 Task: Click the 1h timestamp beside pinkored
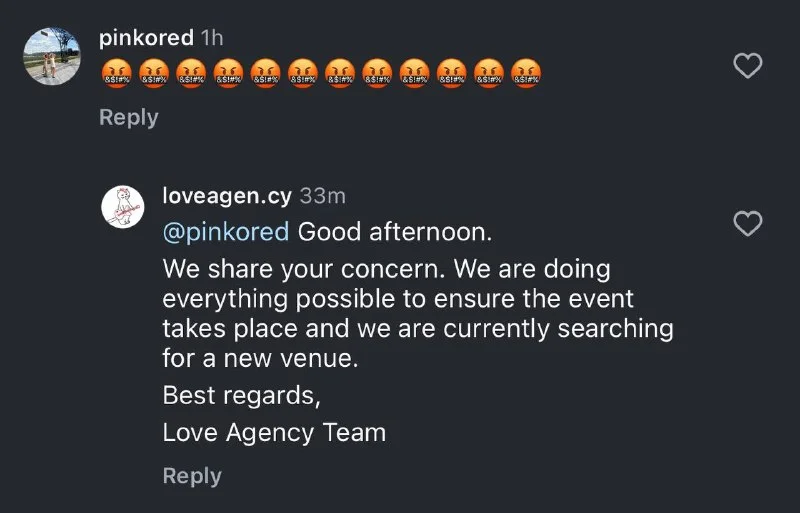(212, 38)
